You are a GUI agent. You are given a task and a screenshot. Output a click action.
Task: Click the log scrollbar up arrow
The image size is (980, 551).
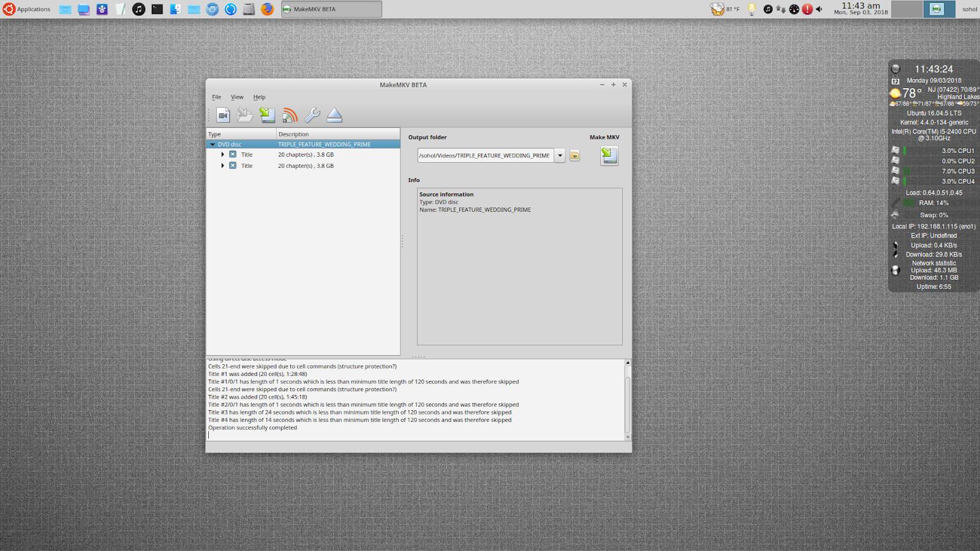click(627, 363)
